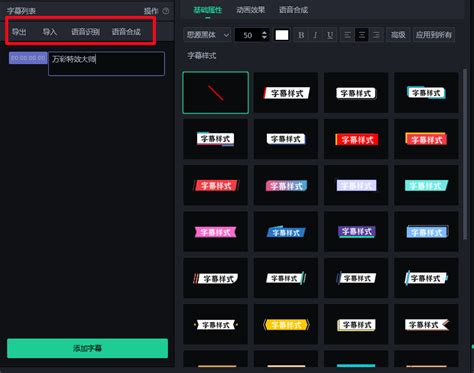Choose the mint green subtitle style

tap(426, 185)
